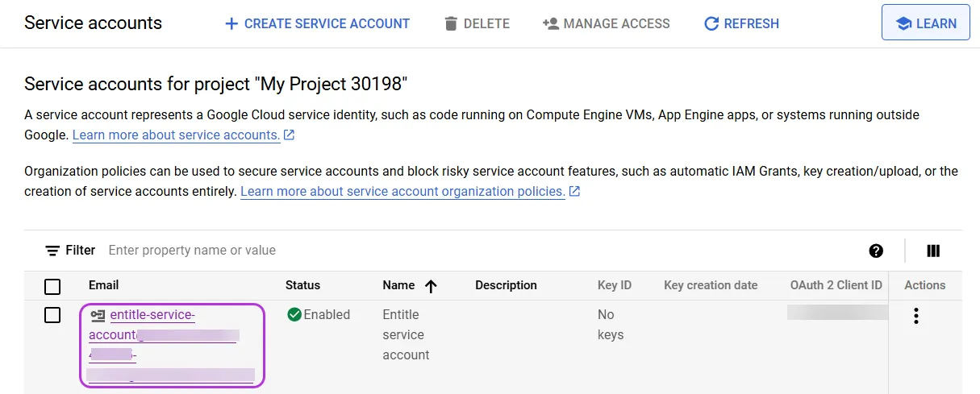Viewport: 980px width, 394px height.
Task: Click the project heading My Project 30198
Action: pos(216,84)
